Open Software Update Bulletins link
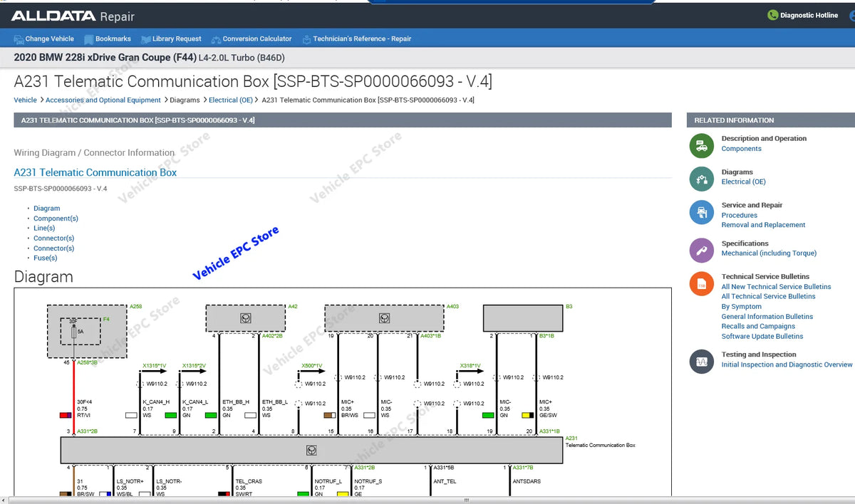This screenshot has width=855, height=504. point(762,337)
